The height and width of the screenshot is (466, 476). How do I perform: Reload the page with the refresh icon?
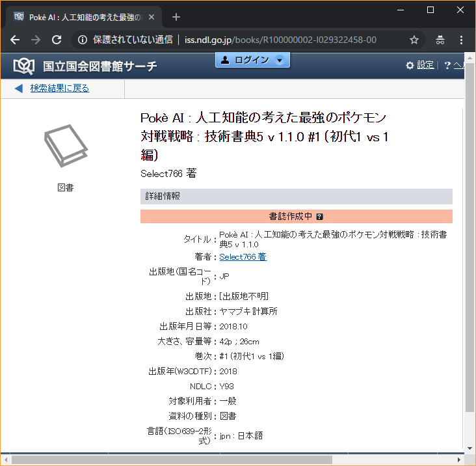click(x=57, y=40)
